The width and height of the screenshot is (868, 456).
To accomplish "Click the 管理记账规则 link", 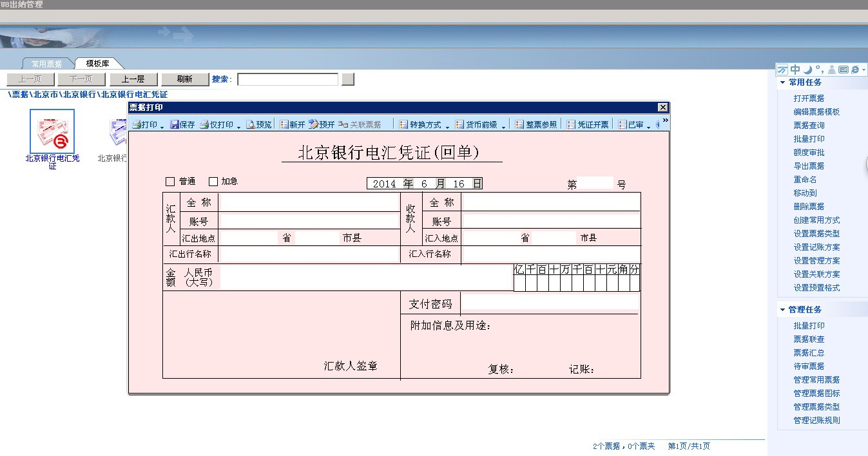I will (816, 421).
